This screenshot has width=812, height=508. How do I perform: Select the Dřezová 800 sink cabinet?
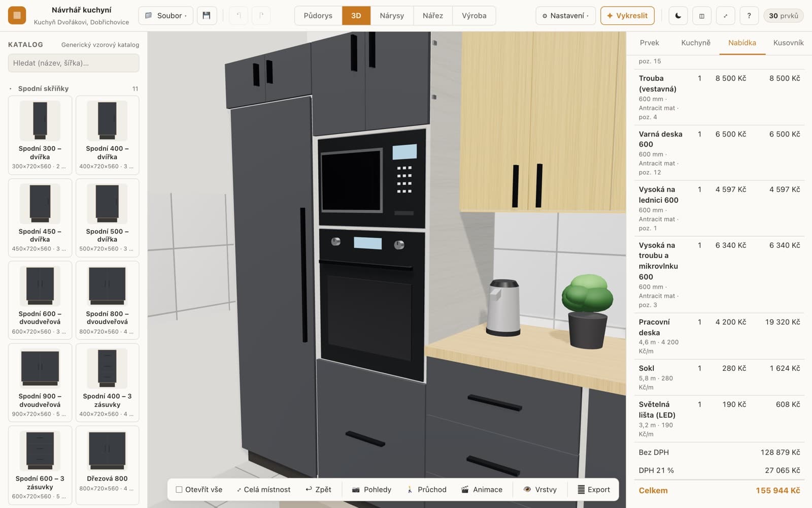point(107,465)
